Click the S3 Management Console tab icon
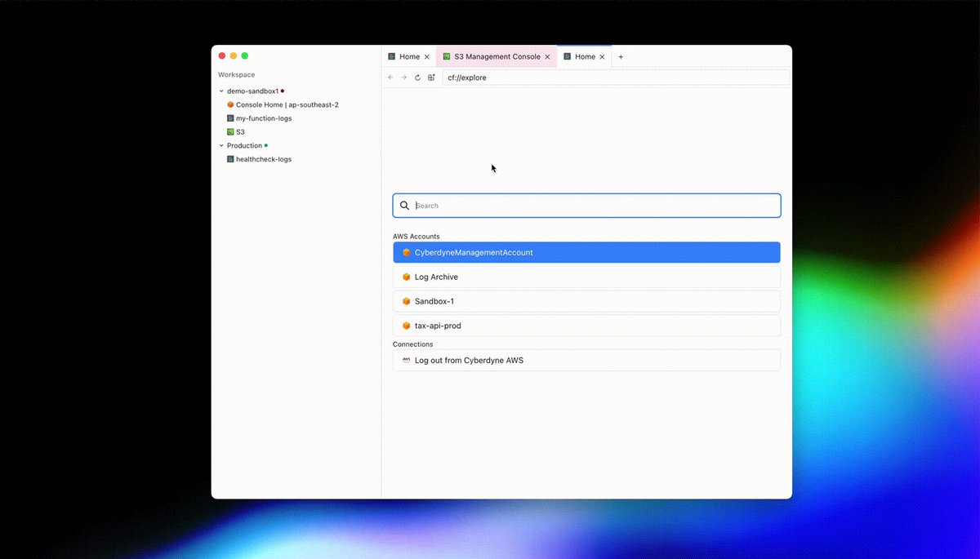The width and height of the screenshot is (980, 559). click(x=446, y=57)
